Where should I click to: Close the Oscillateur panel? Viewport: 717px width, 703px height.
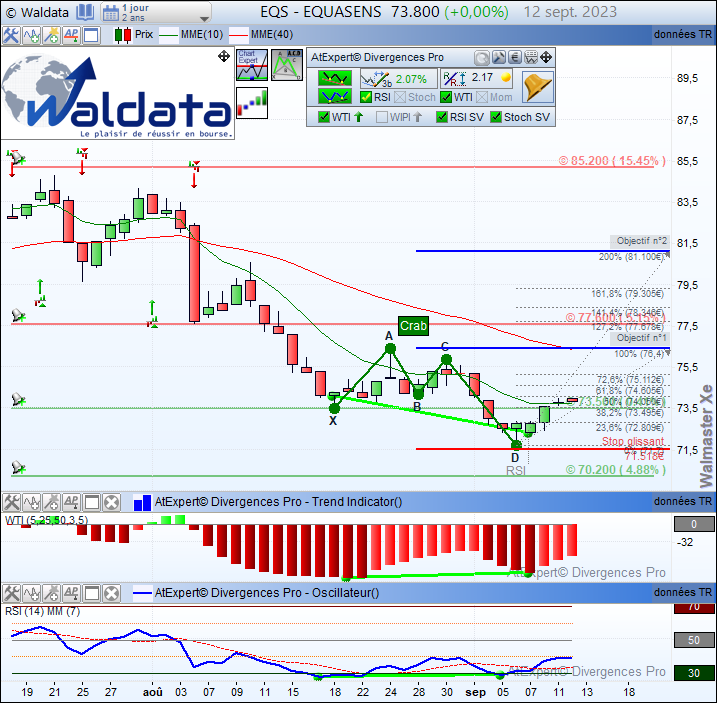111,594
